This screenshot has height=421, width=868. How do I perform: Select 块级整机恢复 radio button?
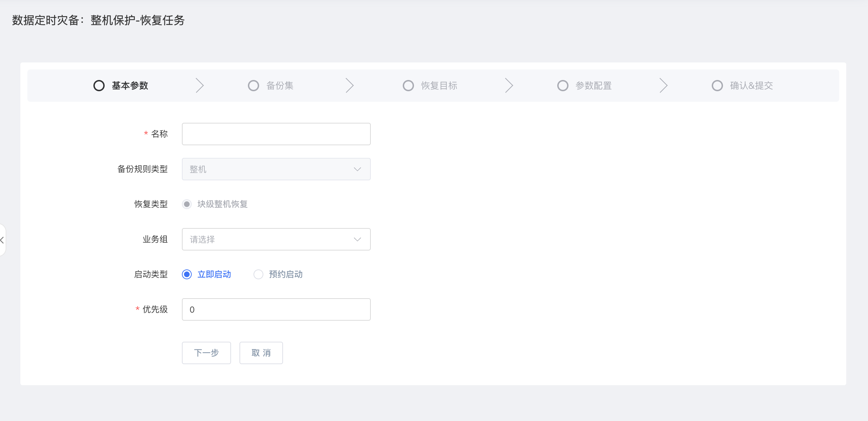tap(187, 204)
